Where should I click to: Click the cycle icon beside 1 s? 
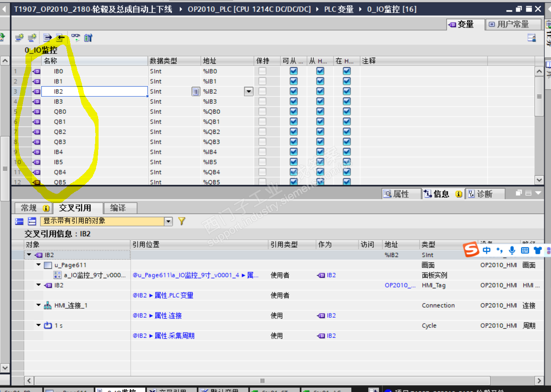pyautogui.click(x=48, y=326)
